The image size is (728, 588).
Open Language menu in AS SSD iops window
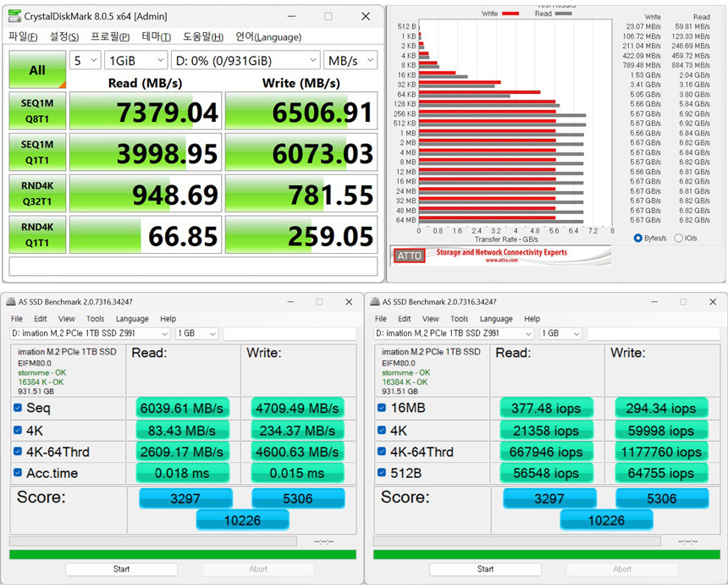pos(496,319)
